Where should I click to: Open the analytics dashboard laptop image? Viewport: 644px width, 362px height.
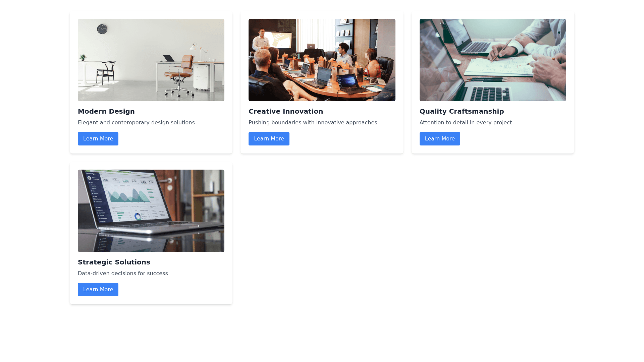pyautogui.click(x=151, y=211)
